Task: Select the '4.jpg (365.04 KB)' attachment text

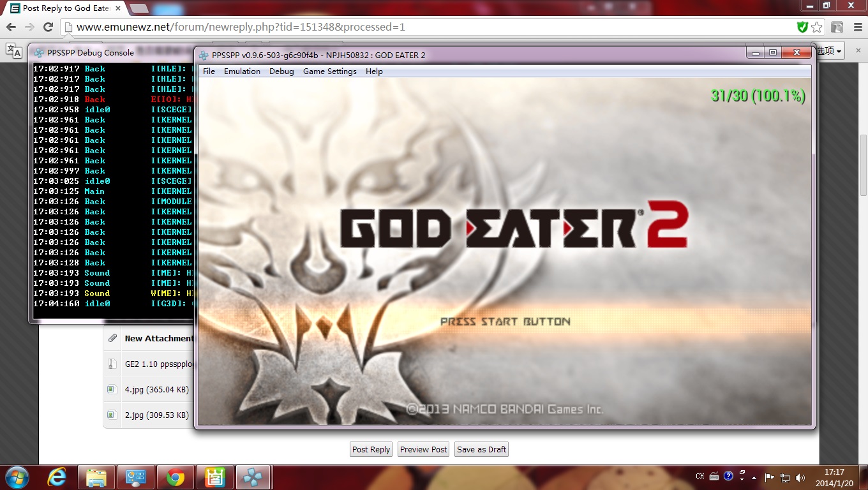Action: [x=156, y=389]
